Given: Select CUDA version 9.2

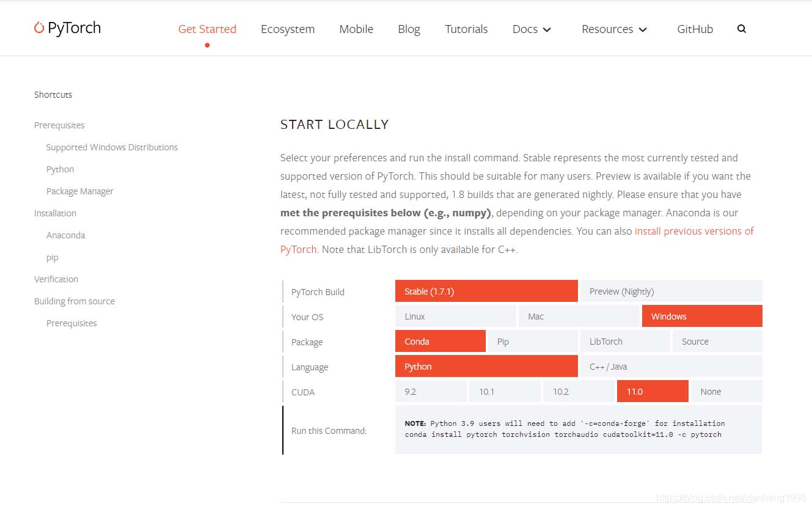Looking at the screenshot, I should (x=431, y=391).
